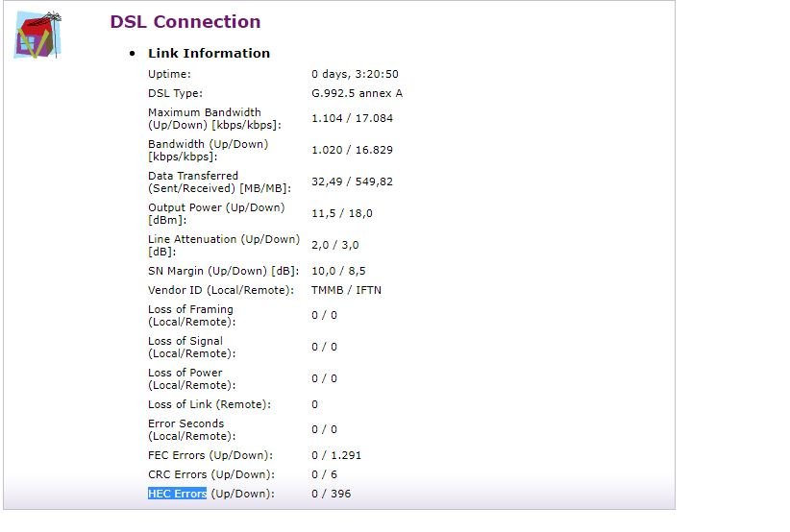790x532 pixels.
Task: Click the FEC Errors value 0 / 1.291
Action: tap(336, 455)
